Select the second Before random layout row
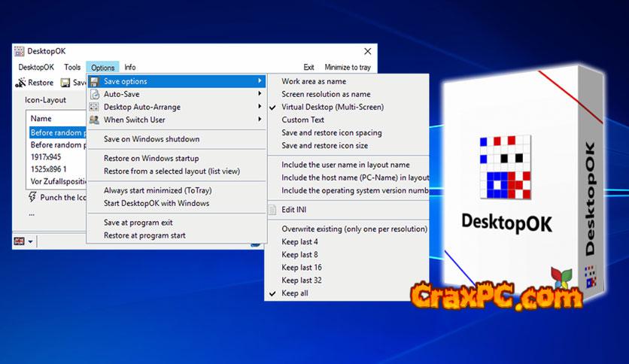Image resolution: width=629 pixels, height=364 pixels. pos(58,144)
